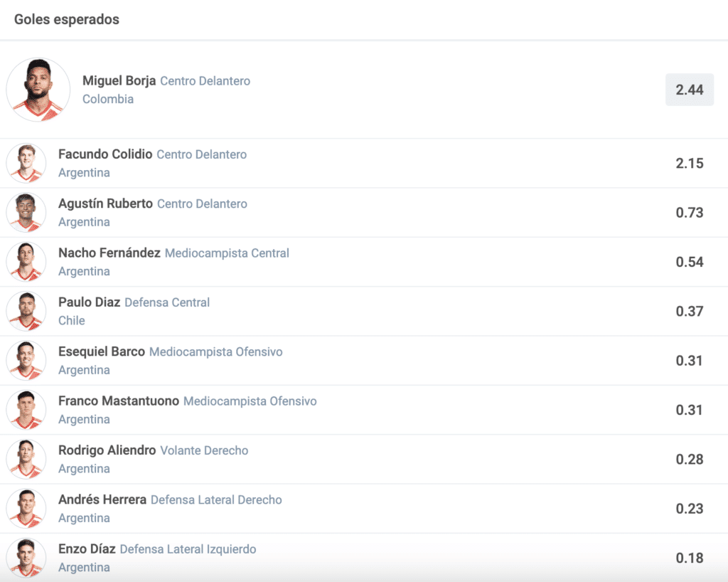Click the Agustín Ruberto name
728x582 pixels.
tap(105, 203)
